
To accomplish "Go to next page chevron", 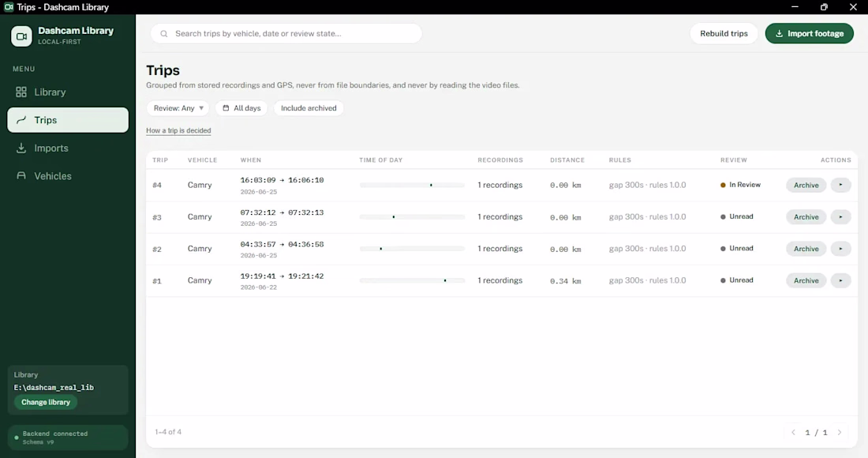I will 840,433.
